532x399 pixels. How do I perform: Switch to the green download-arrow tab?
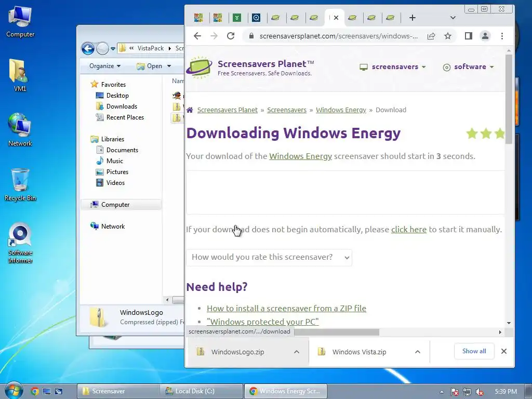click(237, 18)
